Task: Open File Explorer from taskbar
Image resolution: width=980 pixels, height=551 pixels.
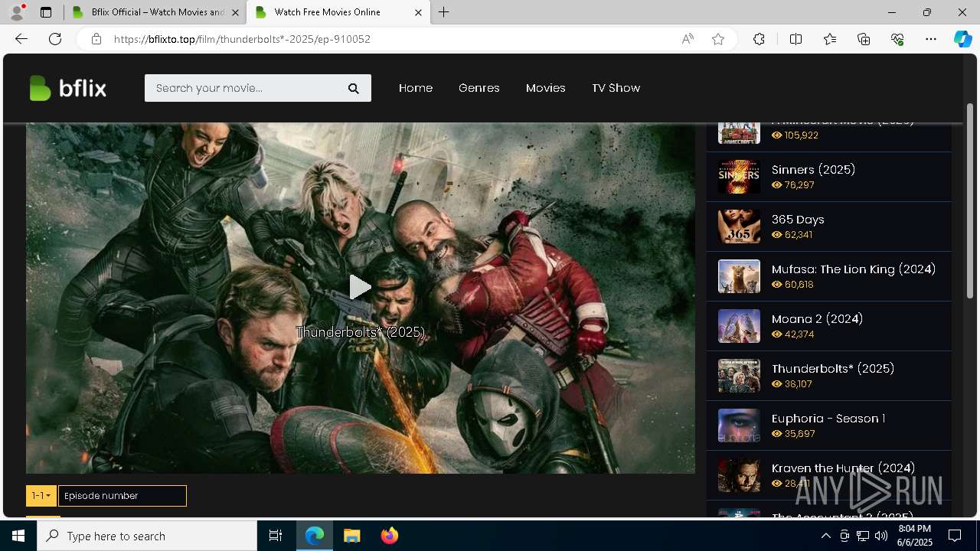Action: click(x=351, y=536)
